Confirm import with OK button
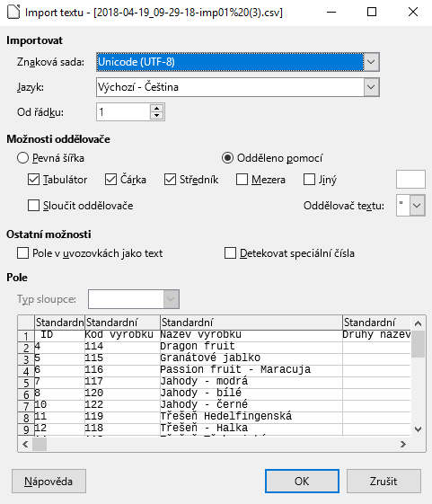The height and width of the screenshot is (504, 432). pyautogui.click(x=302, y=482)
